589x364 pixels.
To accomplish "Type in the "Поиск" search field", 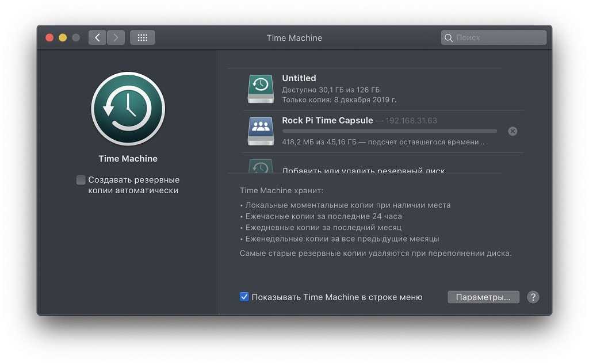I will click(x=498, y=38).
